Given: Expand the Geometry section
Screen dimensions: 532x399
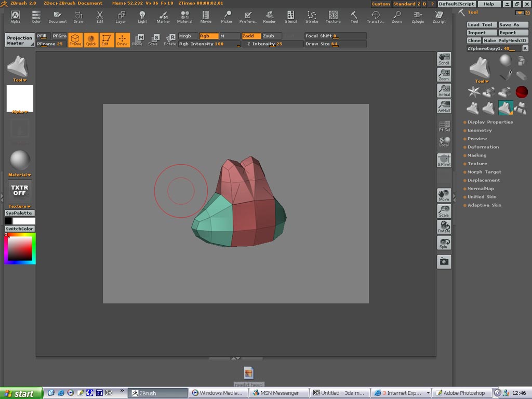Looking at the screenshot, I should [479, 130].
